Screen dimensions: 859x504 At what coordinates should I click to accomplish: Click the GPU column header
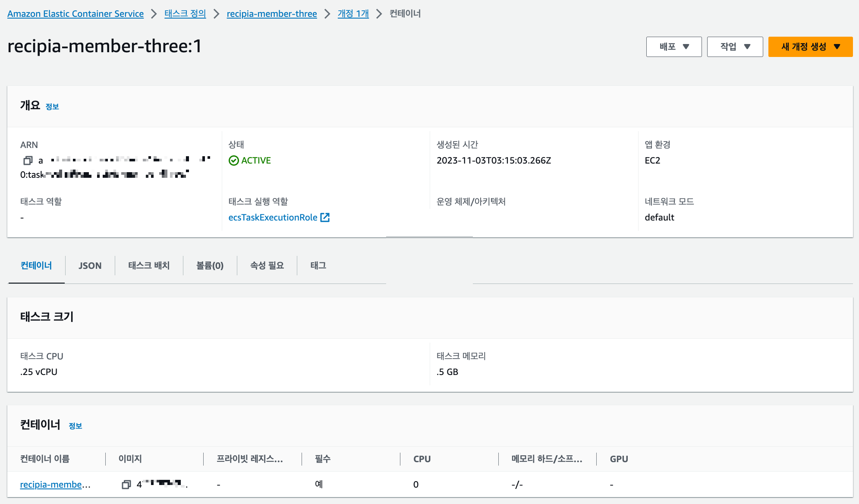[619, 459]
